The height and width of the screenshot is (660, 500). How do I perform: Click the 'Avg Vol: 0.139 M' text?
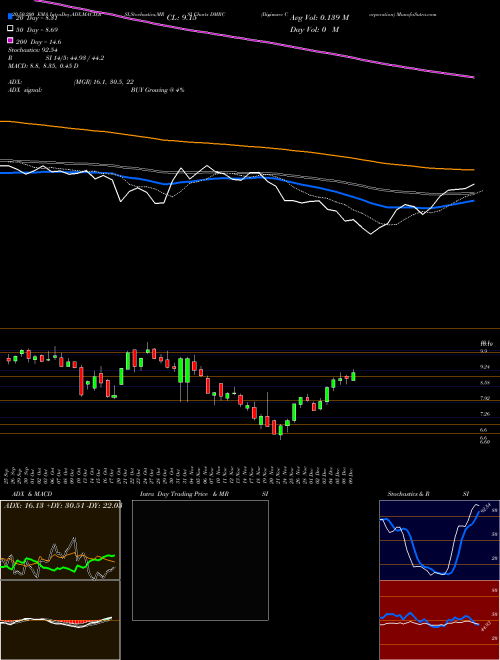319,18
